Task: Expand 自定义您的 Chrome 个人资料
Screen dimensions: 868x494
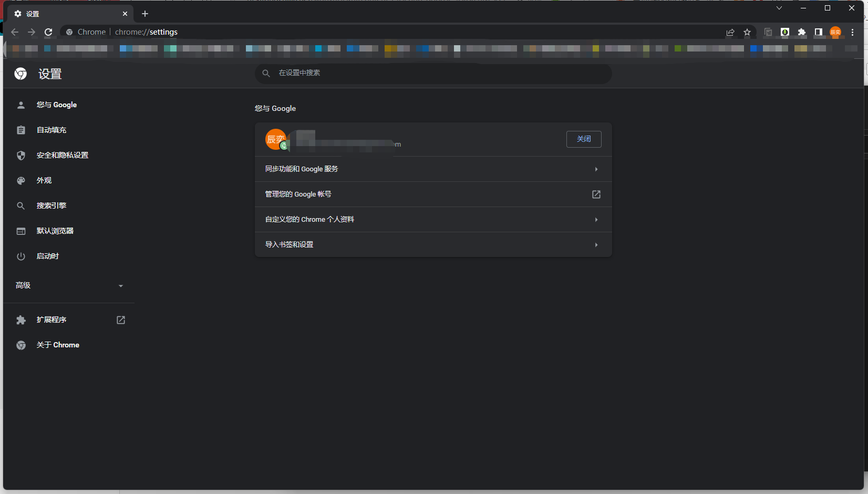Action: [433, 220]
